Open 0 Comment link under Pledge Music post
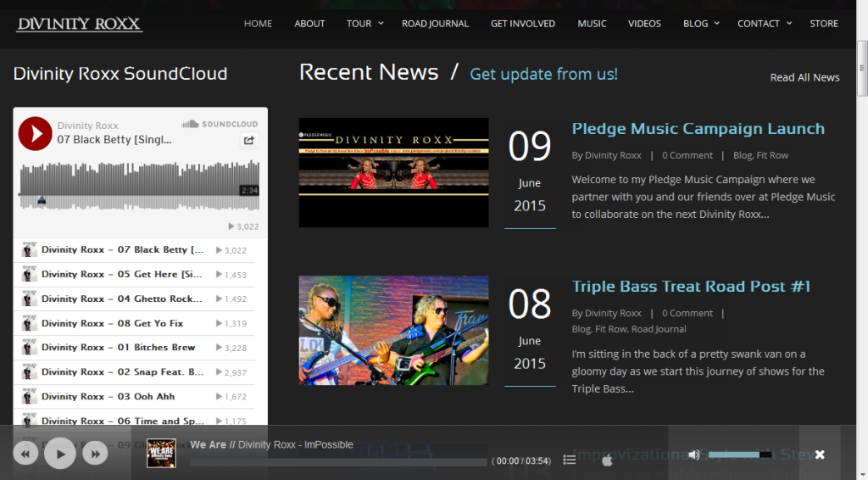The width and height of the screenshot is (868, 480). [687, 155]
